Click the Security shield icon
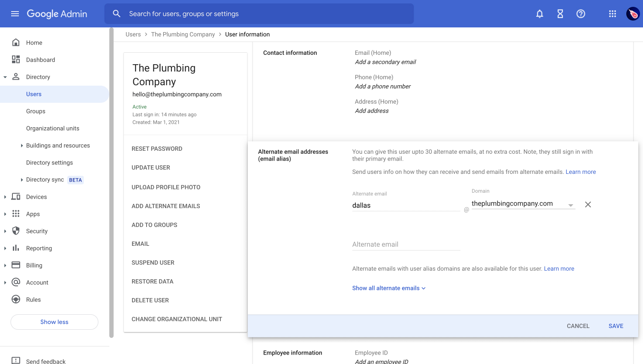This screenshot has width=643, height=364. click(16, 231)
